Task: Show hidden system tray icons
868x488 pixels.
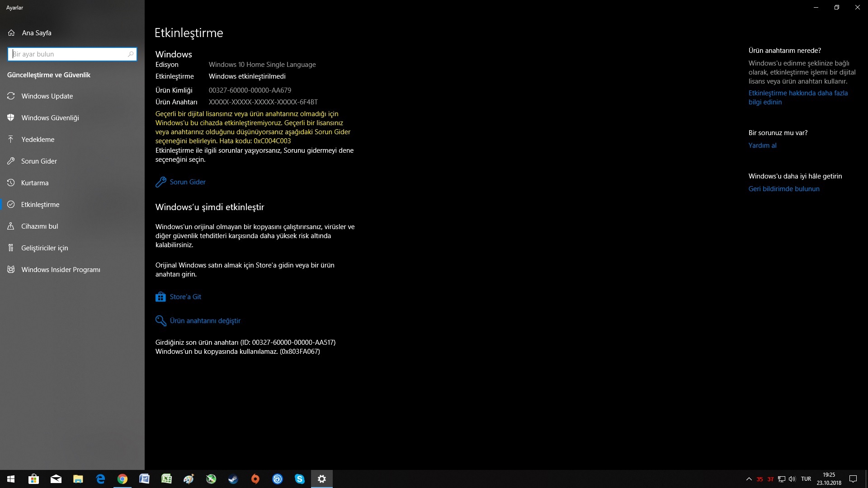Action: [749, 479]
